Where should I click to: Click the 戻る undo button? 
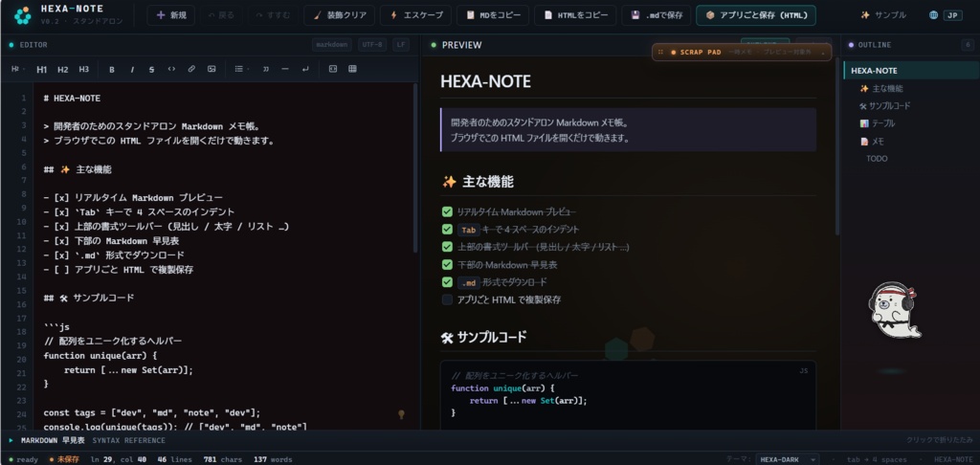coord(222,15)
